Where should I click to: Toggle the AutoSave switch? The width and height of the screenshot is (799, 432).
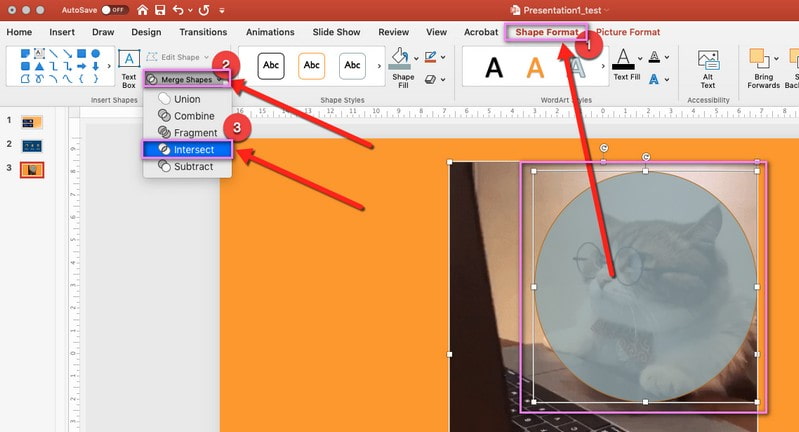click(115, 10)
